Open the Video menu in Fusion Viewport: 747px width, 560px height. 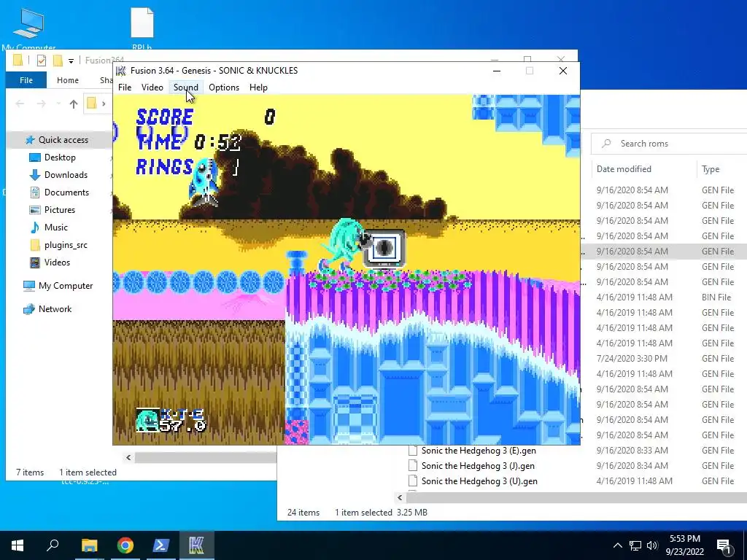point(152,87)
